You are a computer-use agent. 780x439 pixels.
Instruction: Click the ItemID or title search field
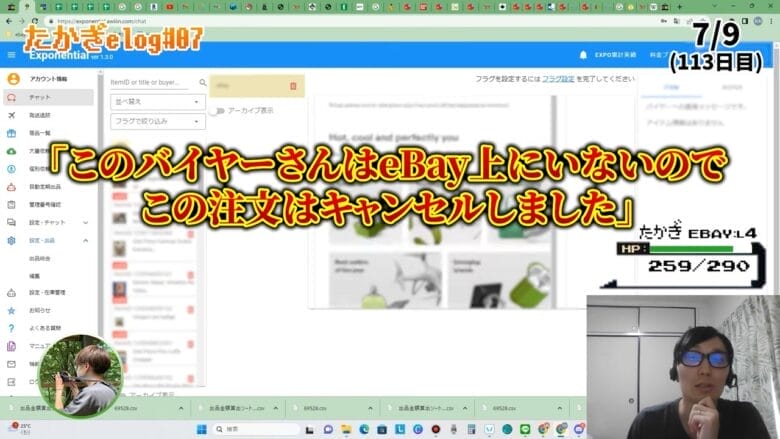pyautogui.click(x=149, y=83)
